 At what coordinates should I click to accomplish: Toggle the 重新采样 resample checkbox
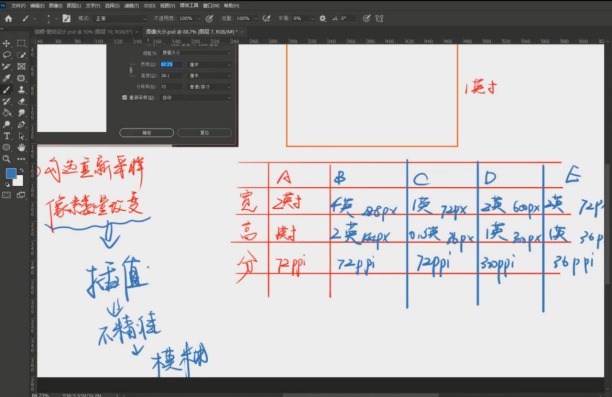125,97
